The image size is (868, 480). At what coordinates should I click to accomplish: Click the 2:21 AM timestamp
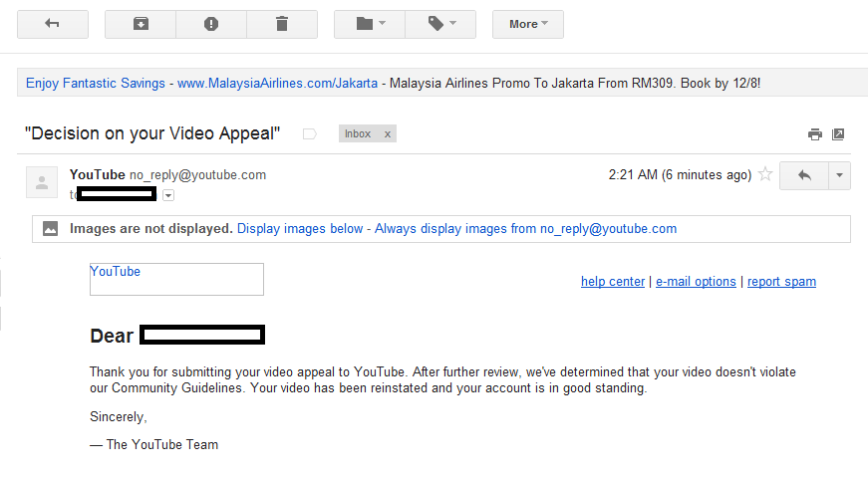tap(680, 174)
